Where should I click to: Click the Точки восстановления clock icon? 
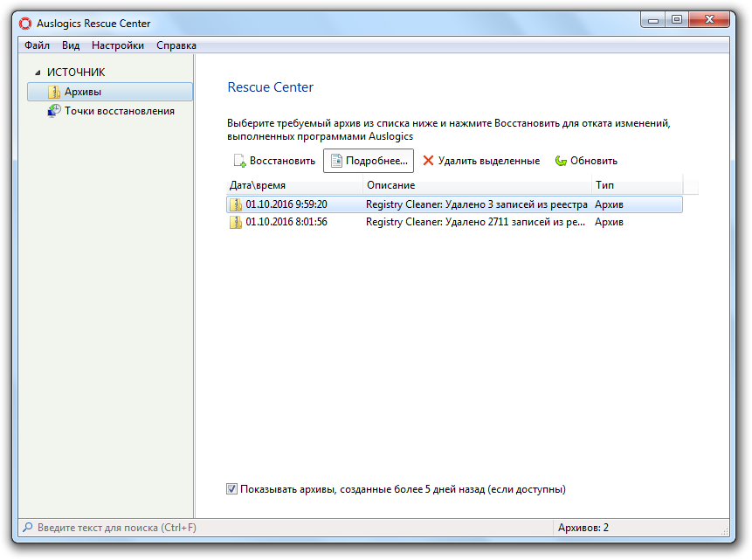coord(54,111)
